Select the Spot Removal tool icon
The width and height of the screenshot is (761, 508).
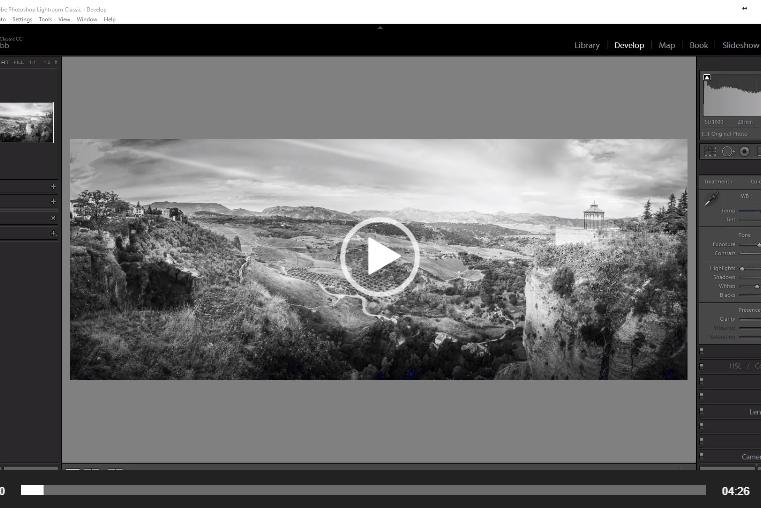[727, 151]
